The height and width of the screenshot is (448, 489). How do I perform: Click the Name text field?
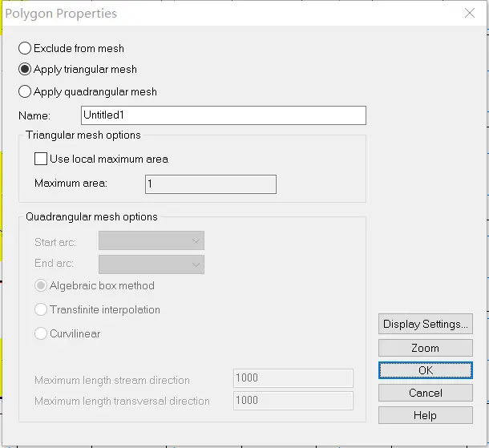pos(224,115)
